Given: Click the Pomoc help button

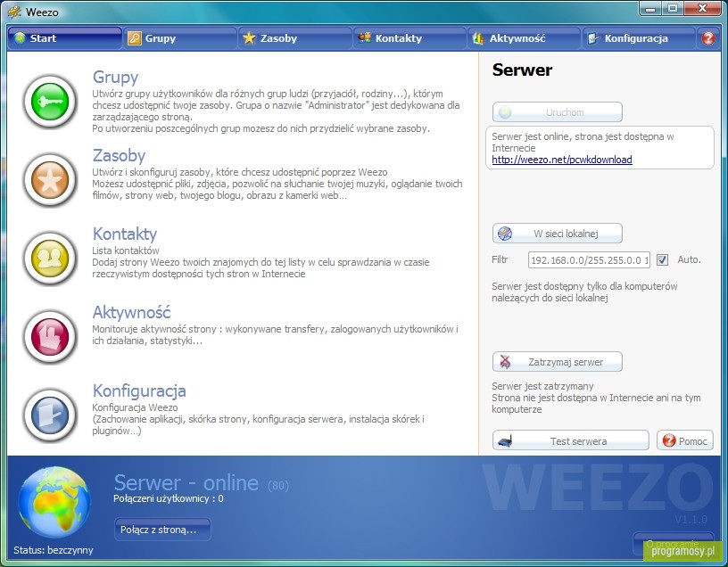Looking at the screenshot, I should tap(685, 440).
